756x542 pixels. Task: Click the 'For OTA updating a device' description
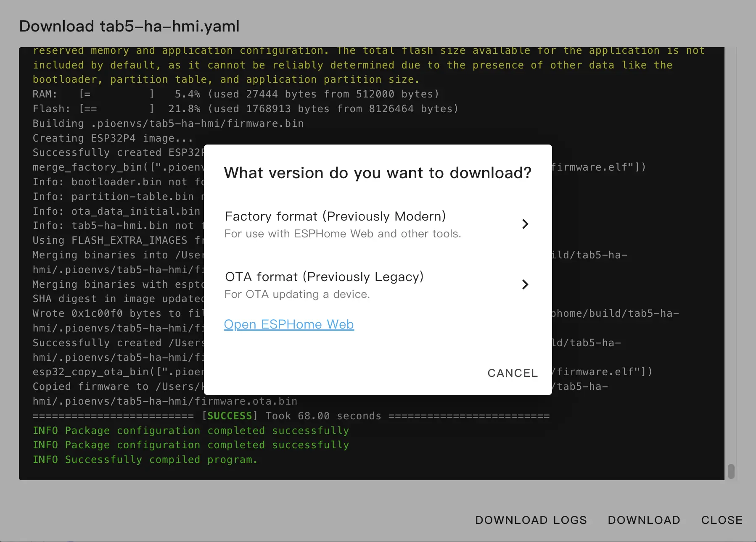pos(297,295)
